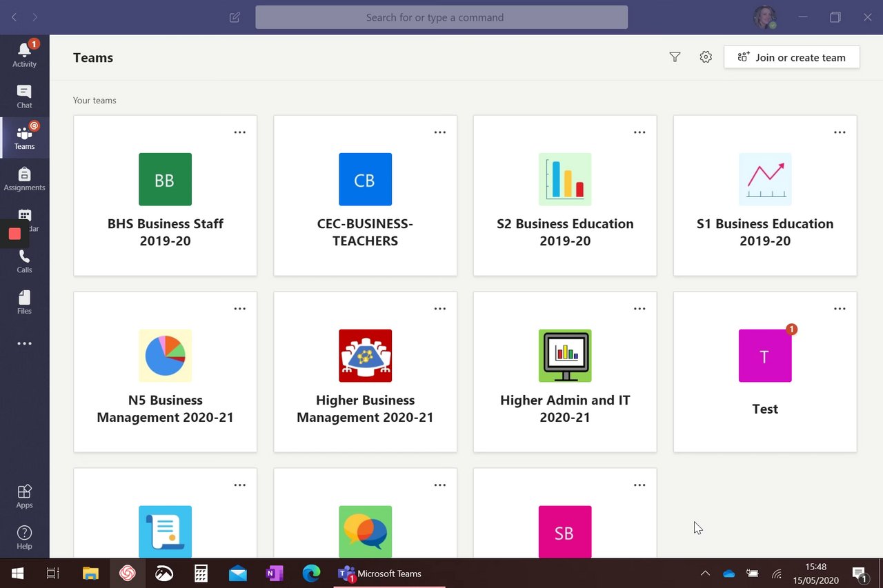Viewport: 883px width, 588px height.
Task: Open Chat in the left rail
Action: click(24, 97)
